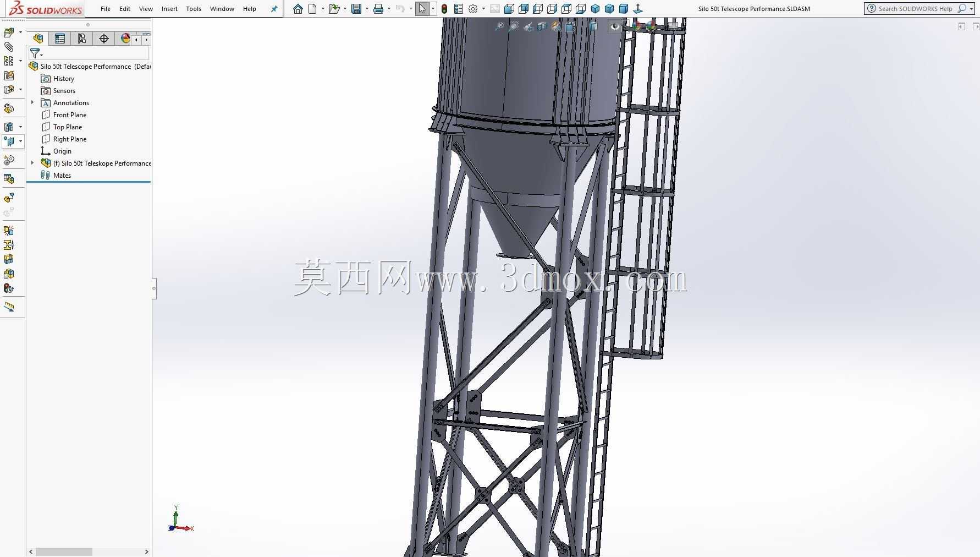This screenshot has height=557, width=980.
Task: Click the Move Component icon
Action: pyautogui.click(x=9, y=90)
